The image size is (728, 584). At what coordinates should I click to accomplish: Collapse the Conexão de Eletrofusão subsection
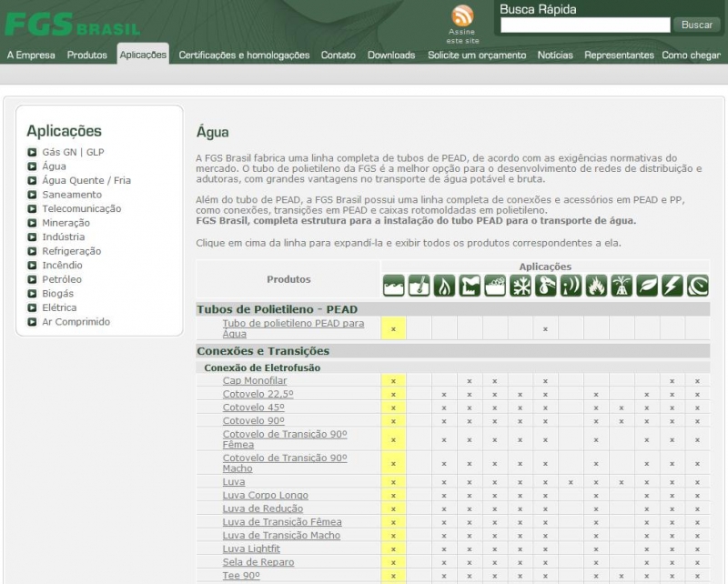coord(452,368)
